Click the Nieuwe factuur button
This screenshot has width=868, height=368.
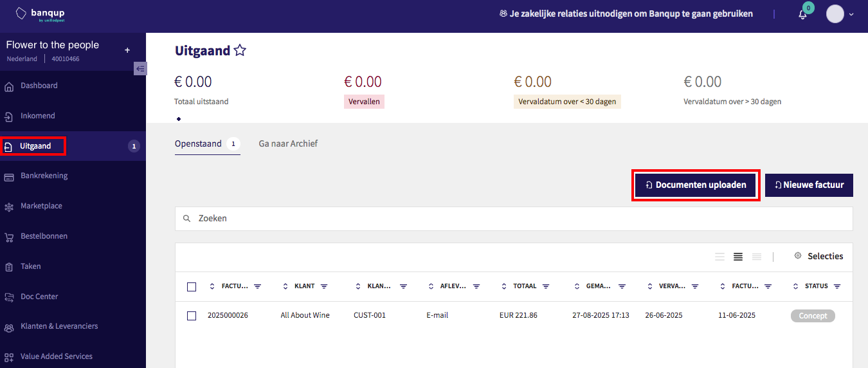point(808,185)
